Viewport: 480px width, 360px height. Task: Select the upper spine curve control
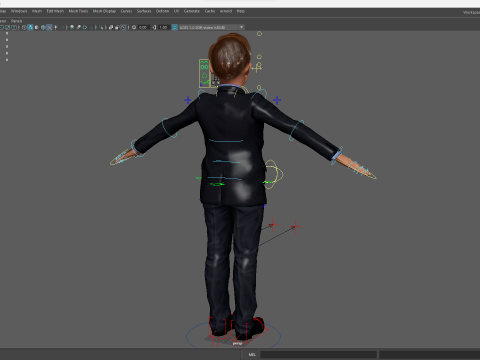point(227,141)
